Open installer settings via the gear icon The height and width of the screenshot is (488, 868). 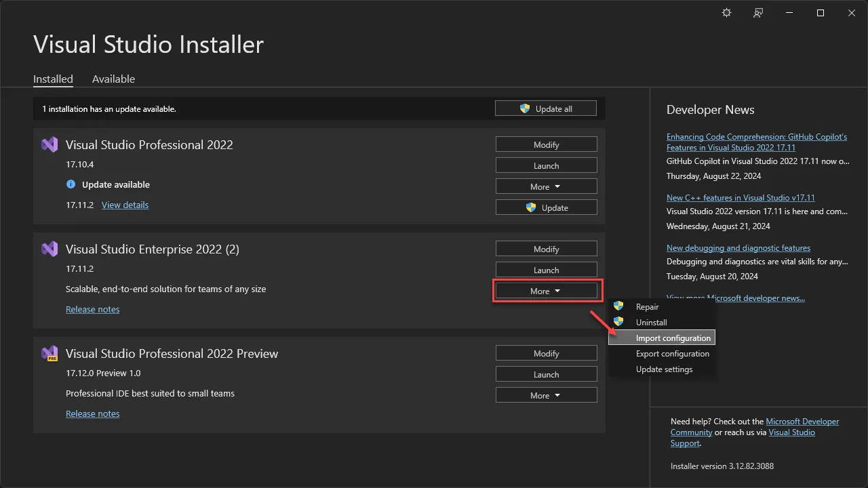coord(726,12)
